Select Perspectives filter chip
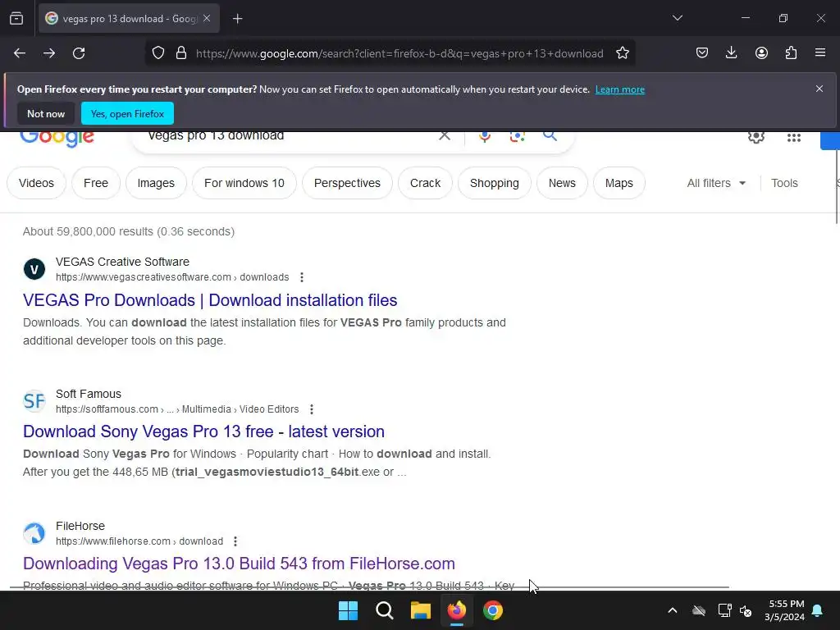Image resolution: width=840 pixels, height=630 pixels. point(347,183)
